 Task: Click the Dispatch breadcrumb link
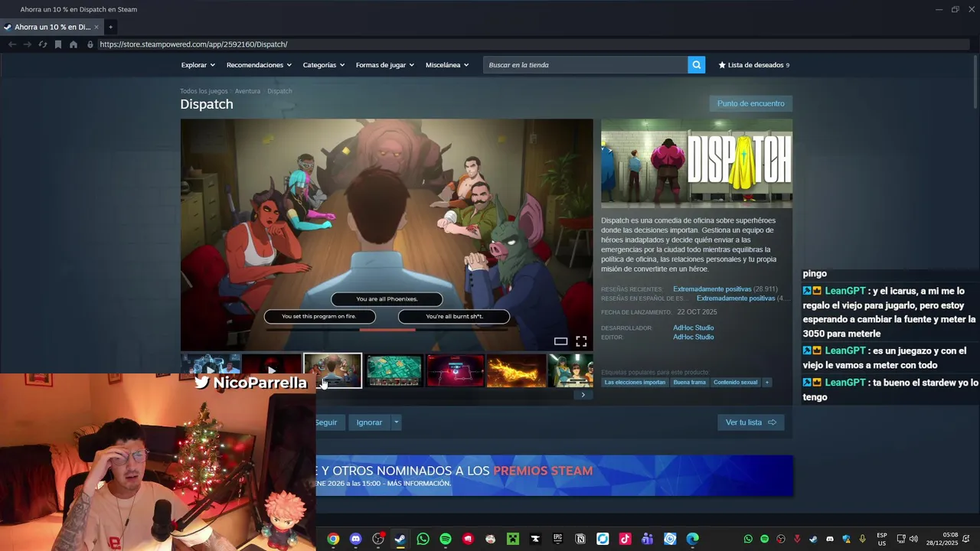(279, 91)
